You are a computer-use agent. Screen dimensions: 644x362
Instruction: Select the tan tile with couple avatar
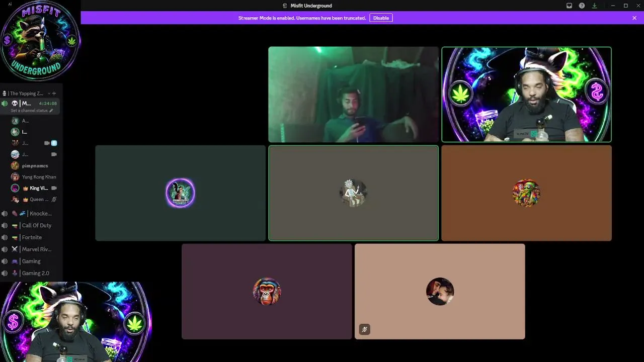click(440, 292)
